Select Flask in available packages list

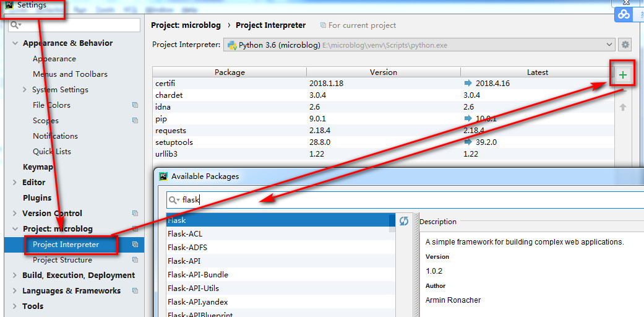coord(280,220)
